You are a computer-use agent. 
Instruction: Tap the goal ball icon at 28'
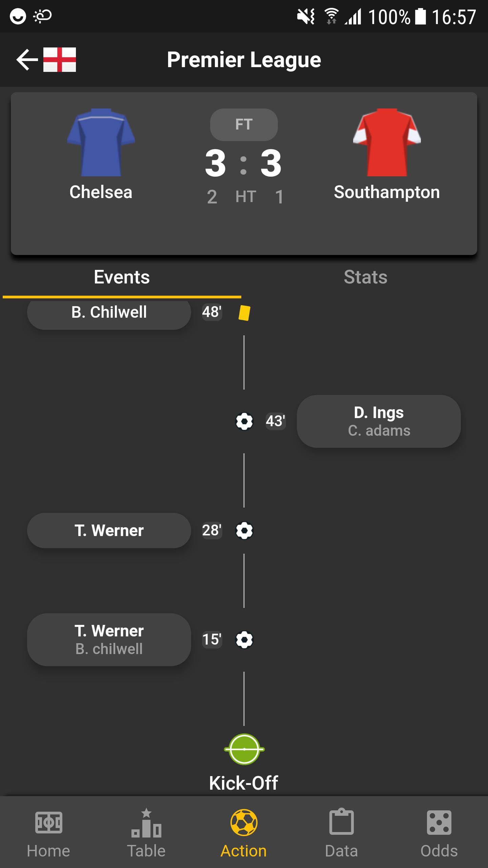point(244,531)
